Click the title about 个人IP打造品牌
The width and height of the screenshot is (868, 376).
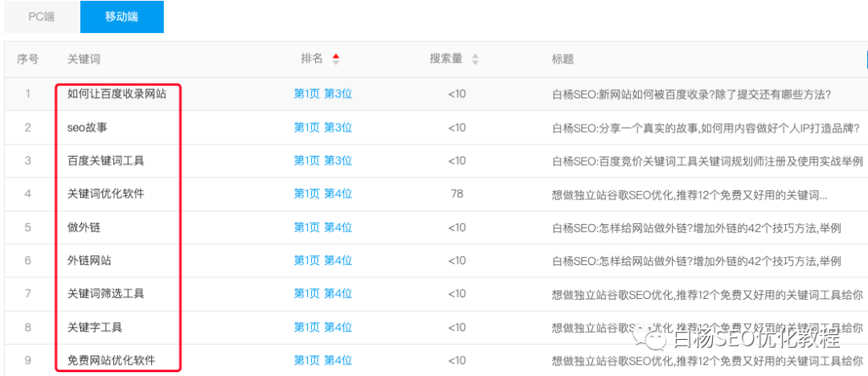(x=706, y=128)
